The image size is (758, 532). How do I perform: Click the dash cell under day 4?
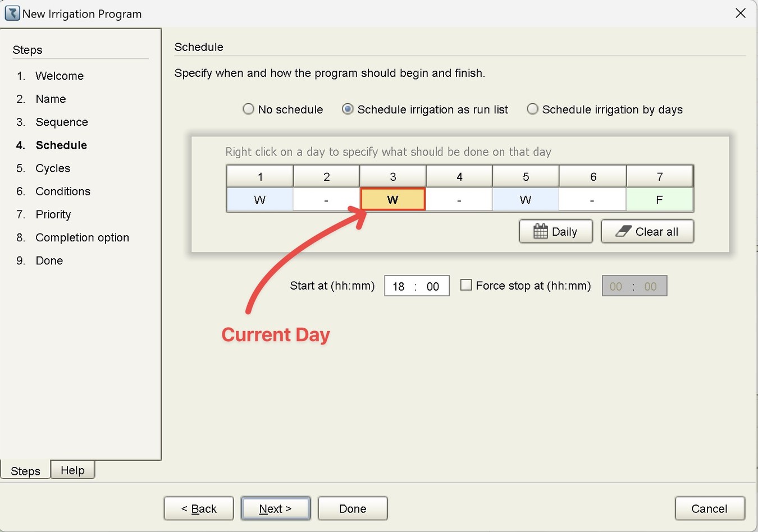(x=459, y=199)
